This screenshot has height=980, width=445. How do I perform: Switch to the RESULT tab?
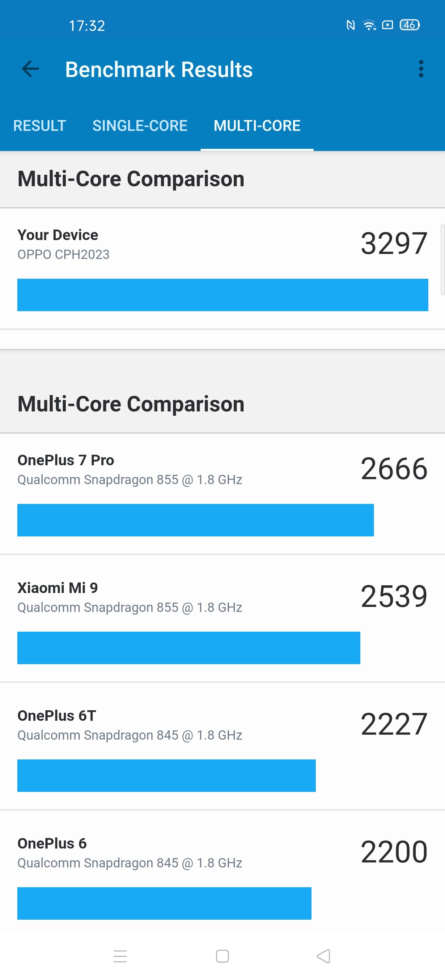click(x=40, y=126)
